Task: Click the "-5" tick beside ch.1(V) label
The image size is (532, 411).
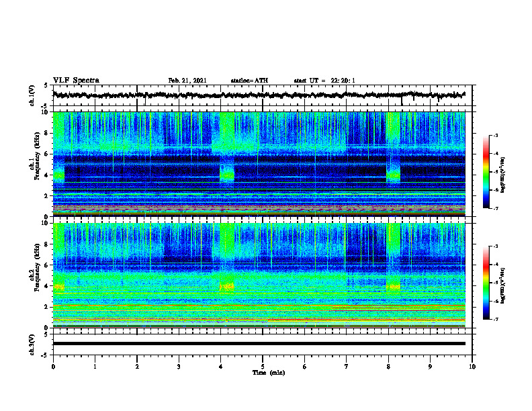Action: click(46, 106)
